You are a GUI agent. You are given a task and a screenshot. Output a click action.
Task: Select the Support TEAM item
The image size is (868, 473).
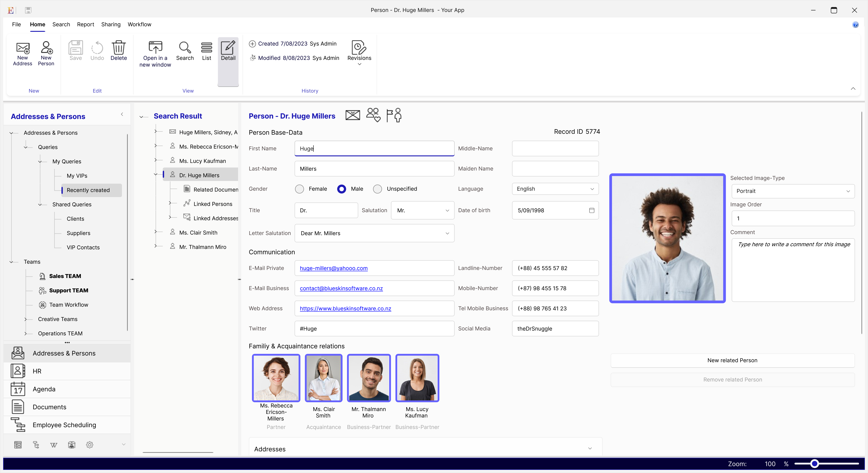tap(69, 290)
